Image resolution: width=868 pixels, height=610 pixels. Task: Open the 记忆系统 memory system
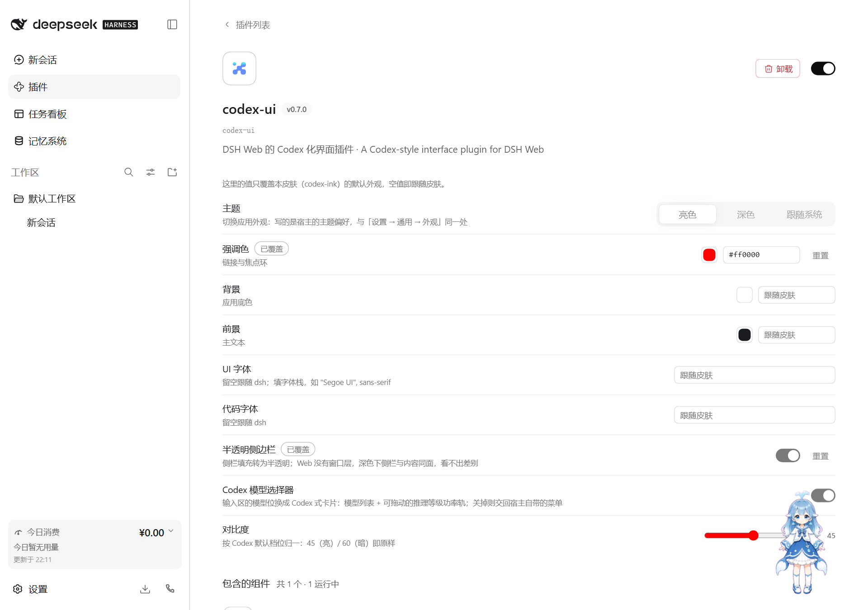[94, 141]
